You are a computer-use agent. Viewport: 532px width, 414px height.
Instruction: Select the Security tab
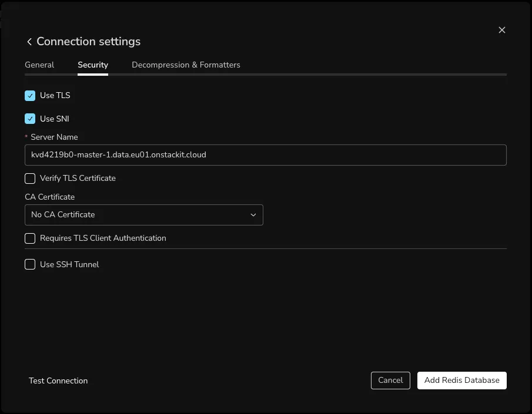pyautogui.click(x=93, y=65)
